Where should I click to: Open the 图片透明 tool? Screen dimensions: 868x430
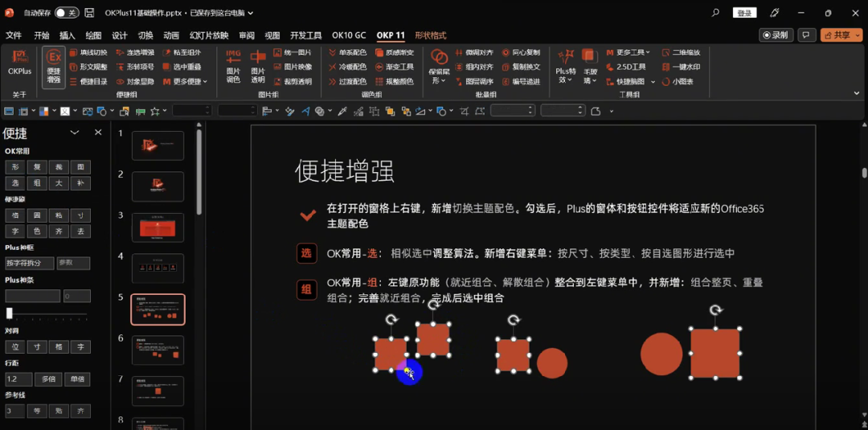click(258, 66)
